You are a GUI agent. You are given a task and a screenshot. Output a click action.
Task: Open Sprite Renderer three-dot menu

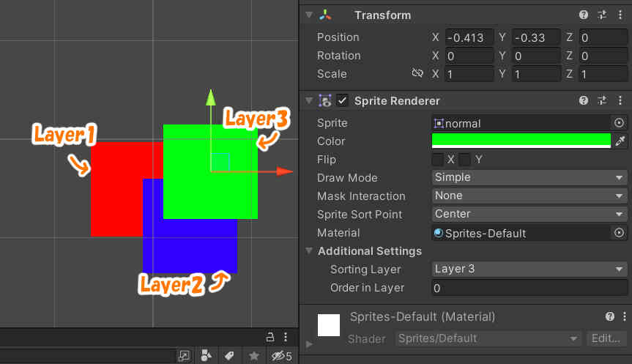coord(620,100)
